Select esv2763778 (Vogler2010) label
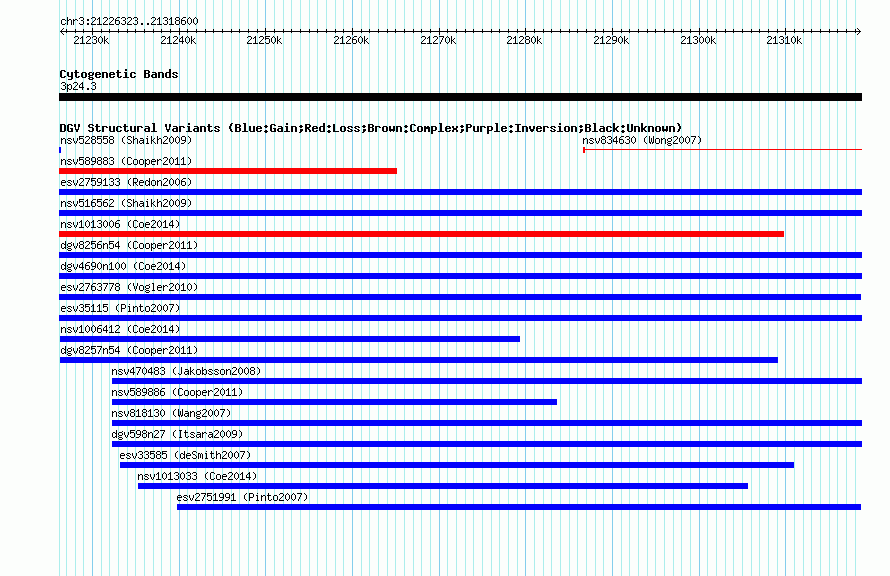Screen dimensions: 890x576 click(x=129, y=287)
